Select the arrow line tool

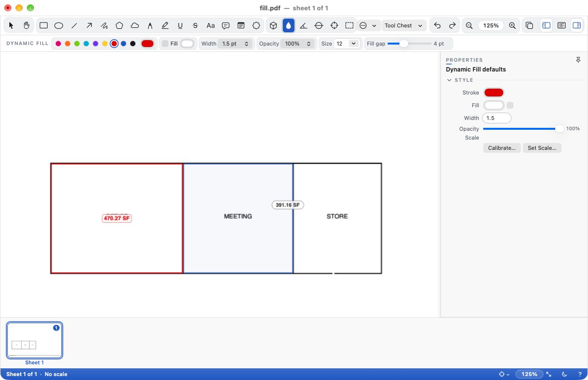(x=89, y=25)
